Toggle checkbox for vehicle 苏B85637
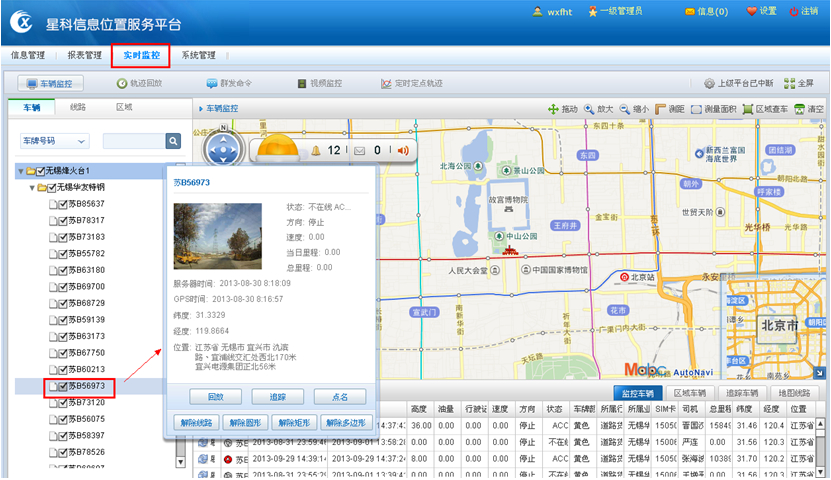The width and height of the screenshot is (831, 480). (62, 204)
